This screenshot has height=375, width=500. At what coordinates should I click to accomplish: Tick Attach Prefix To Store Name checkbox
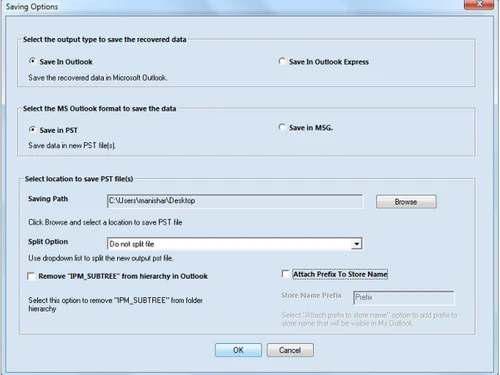285,274
